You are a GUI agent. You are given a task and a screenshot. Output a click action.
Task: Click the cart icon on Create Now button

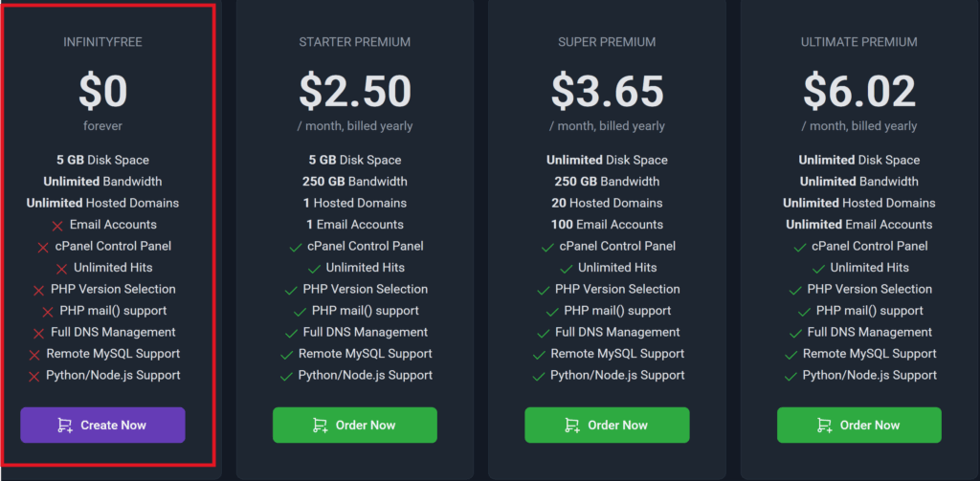tap(65, 426)
